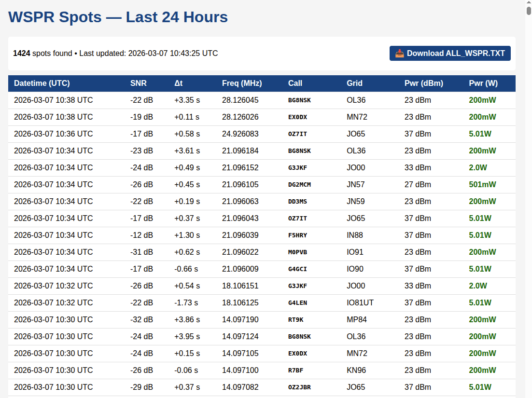Click the Freq (MHz) column header

click(242, 83)
